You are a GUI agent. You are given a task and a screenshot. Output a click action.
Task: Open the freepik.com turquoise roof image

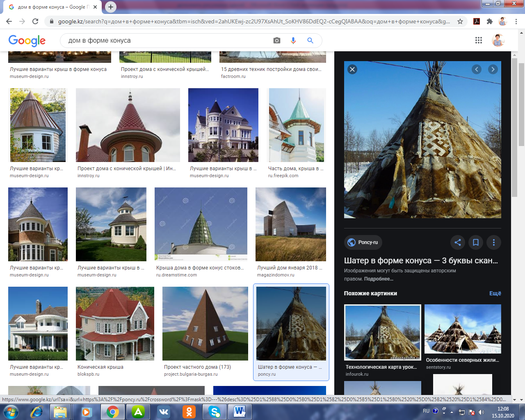296,125
